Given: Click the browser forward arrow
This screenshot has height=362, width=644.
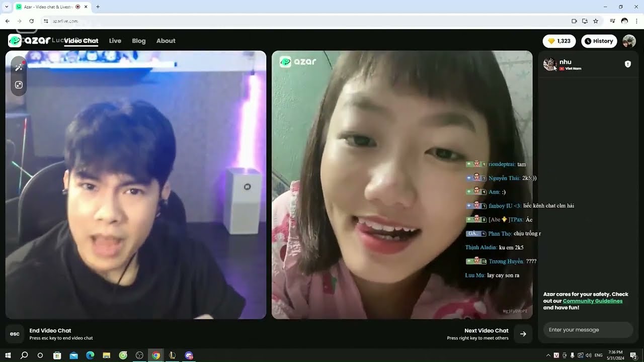Looking at the screenshot, I should [x=19, y=21].
